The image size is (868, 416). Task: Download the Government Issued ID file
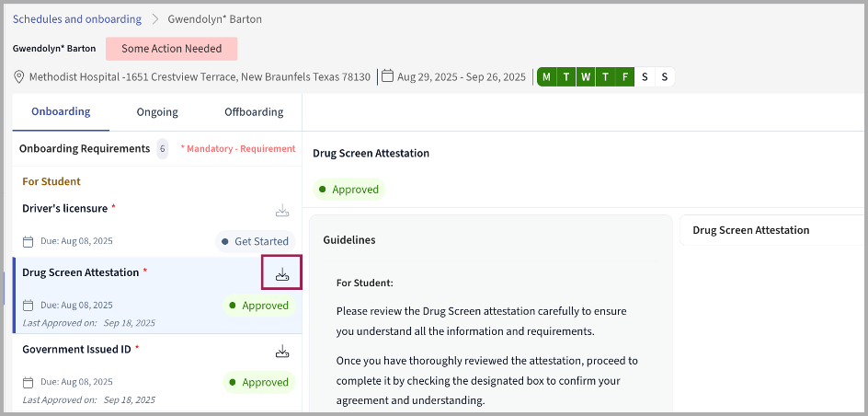click(282, 351)
